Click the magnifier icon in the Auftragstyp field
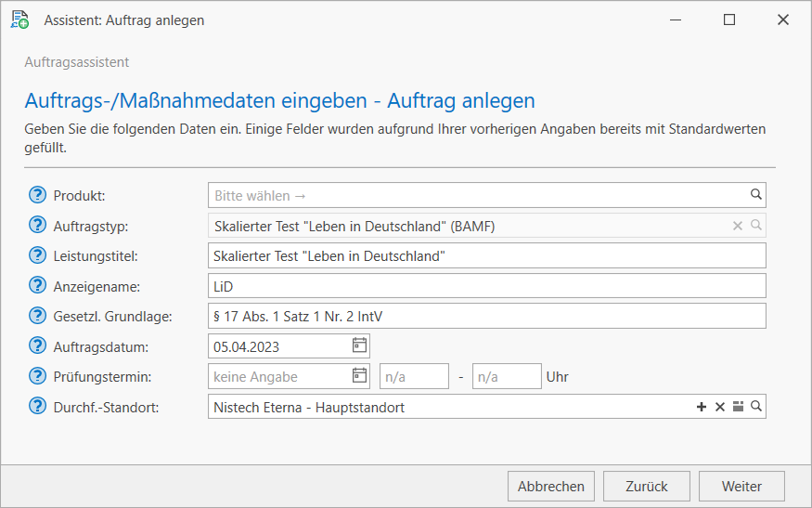 tap(755, 226)
